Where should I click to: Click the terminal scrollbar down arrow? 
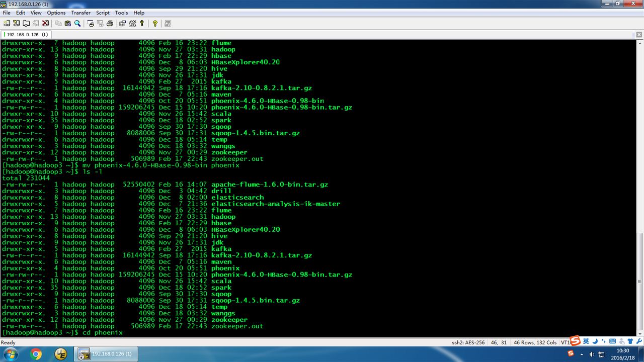click(x=639, y=335)
